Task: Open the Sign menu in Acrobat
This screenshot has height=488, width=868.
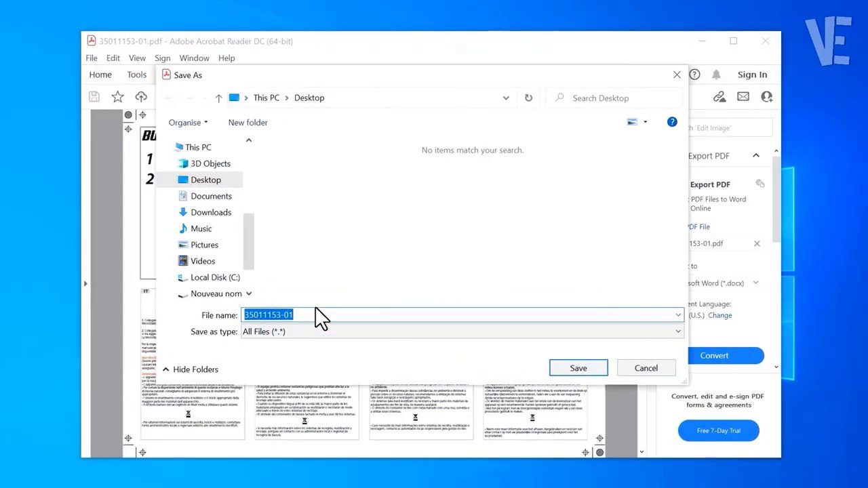Action: pyautogui.click(x=162, y=58)
